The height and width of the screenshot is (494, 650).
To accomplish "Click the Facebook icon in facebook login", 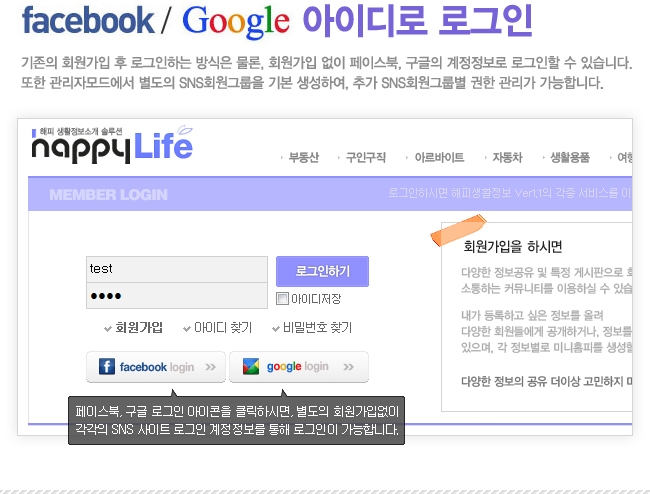I will [x=107, y=367].
